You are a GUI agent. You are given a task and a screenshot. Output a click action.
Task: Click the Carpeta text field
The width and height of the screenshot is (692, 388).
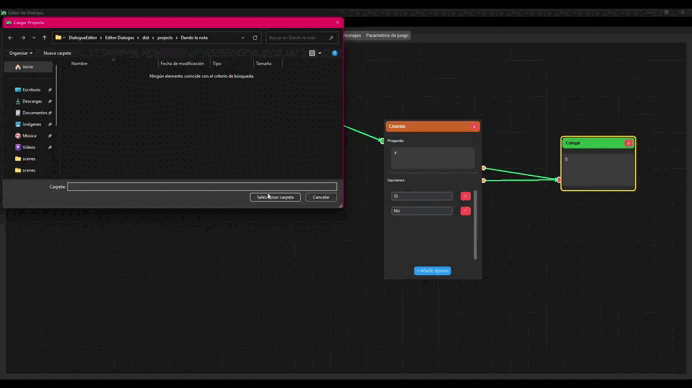(202, 187)
